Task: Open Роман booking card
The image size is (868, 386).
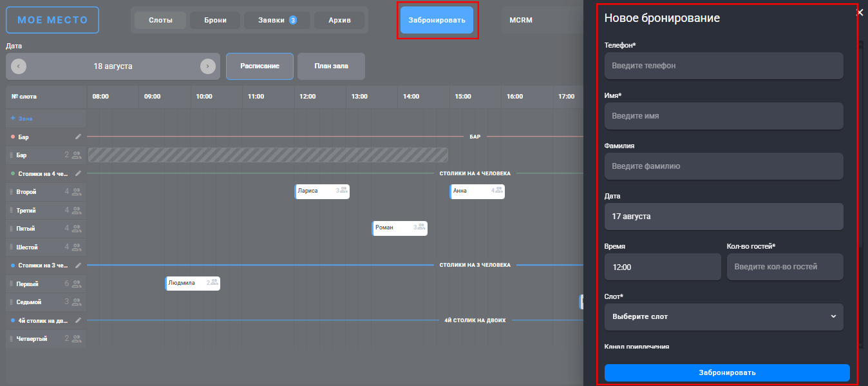Action: 400,227
